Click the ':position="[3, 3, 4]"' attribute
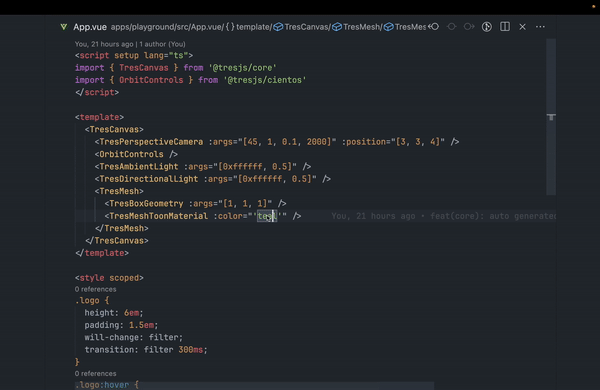The height and width of the screenshot is (390, 600). coord(393,142)
